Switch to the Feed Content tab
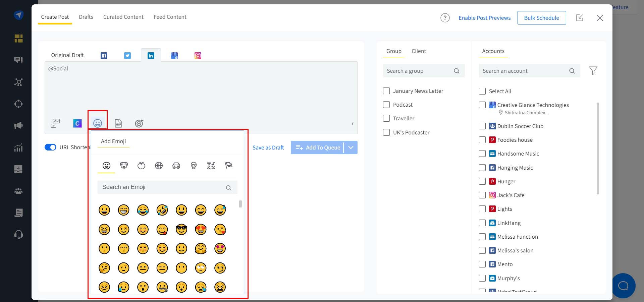Viewport: 644px width, 302px height. click(170, 17)
